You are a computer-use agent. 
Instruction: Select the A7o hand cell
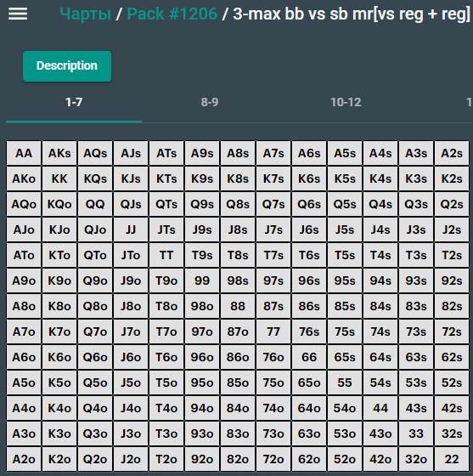24,331
